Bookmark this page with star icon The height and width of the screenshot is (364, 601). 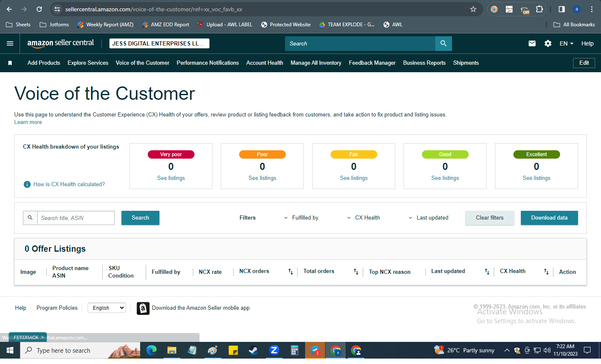(473, 9)
